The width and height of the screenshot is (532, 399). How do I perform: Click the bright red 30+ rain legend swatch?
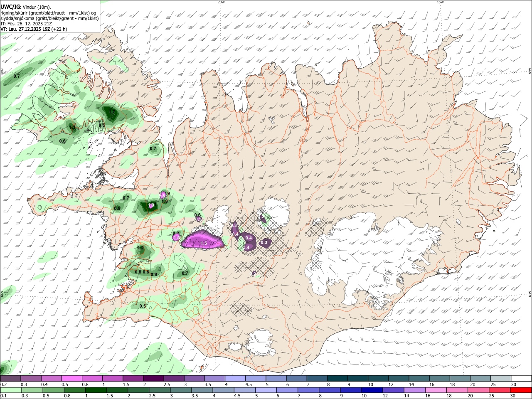tap(521, 390)
